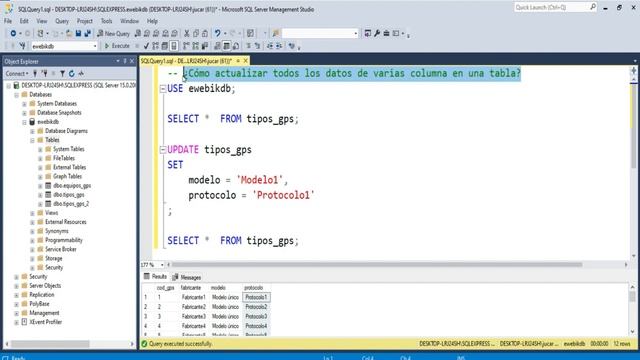
Task: Open the zoom level dropdown showing 177 %
Action: tap(162, 265)
